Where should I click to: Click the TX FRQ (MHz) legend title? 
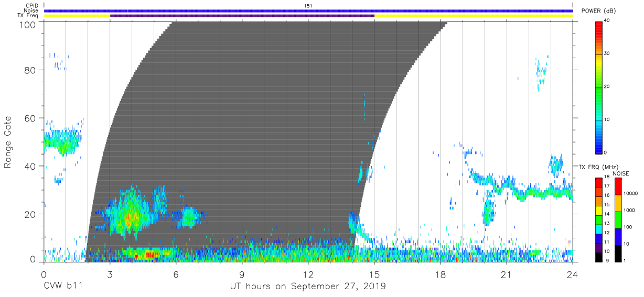(598, 167)
